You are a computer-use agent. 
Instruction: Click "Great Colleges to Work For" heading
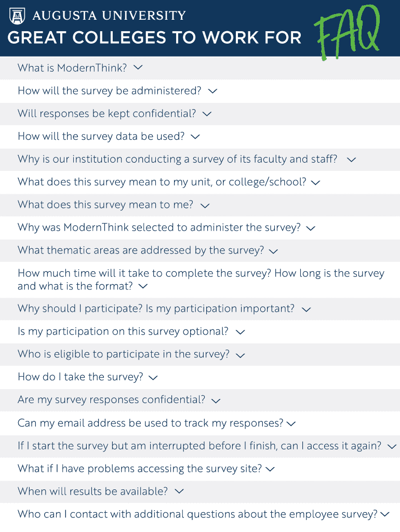click(154, 37)
